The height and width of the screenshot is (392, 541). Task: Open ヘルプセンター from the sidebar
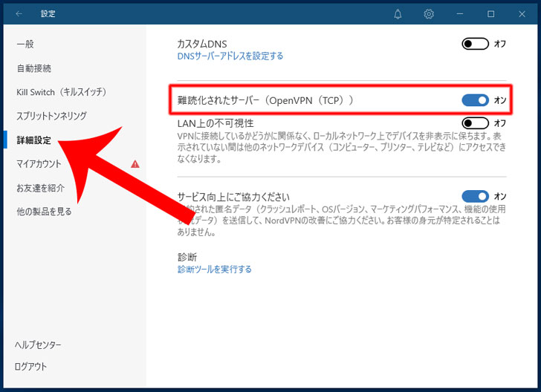[38, 345]
